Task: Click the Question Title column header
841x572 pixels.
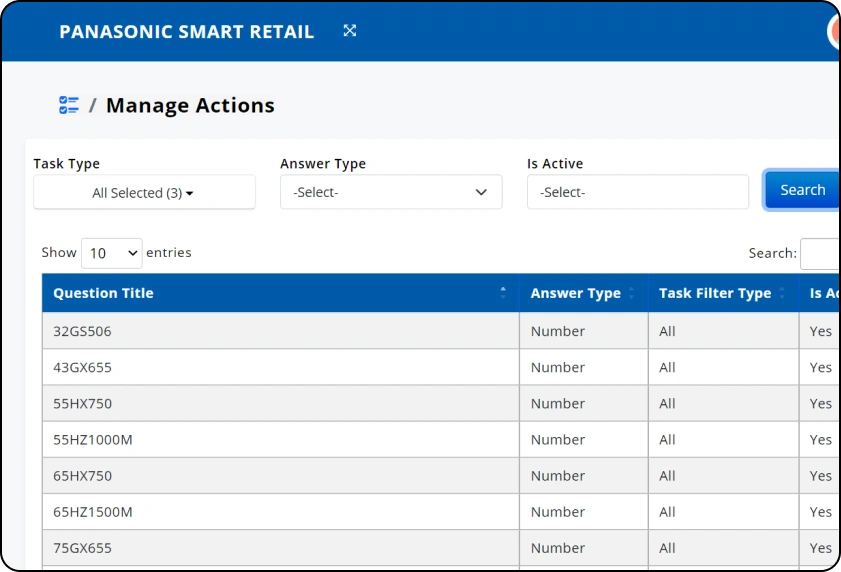Action: [281, 293]
